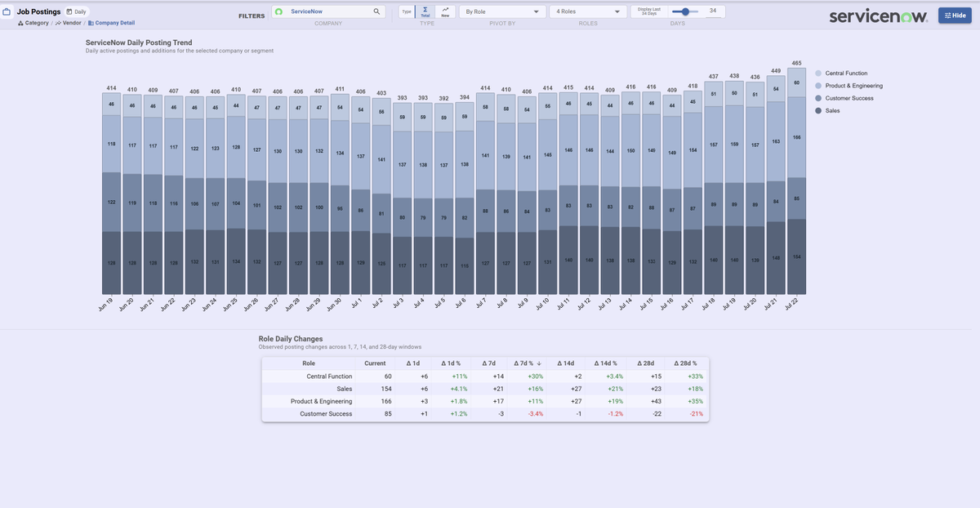Image resolution: width=980 pixels, height=508 pixels.
Task: Expand the 4 Roles dropdown
Action: (x=588, y=12)
